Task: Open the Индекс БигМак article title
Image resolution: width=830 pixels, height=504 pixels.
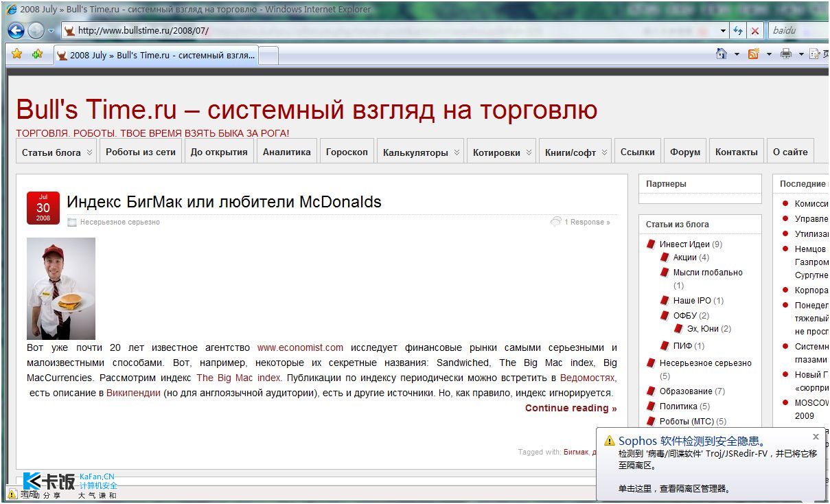Action: tap(224, 202)
